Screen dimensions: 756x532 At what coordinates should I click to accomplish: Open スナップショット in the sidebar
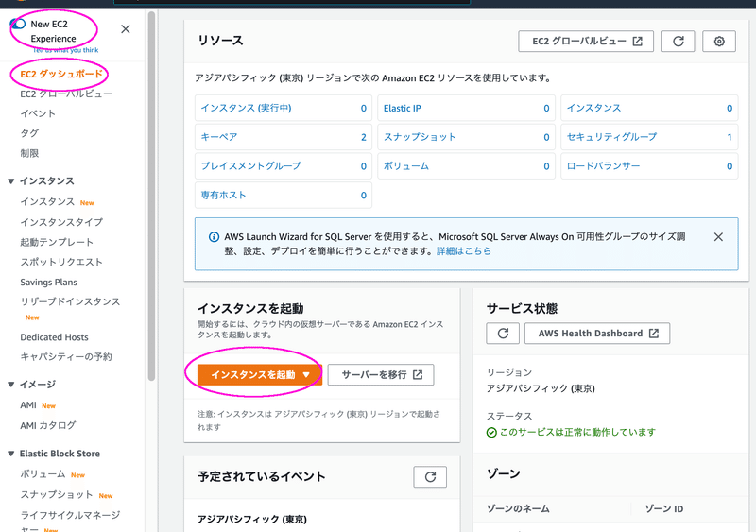[57, 495]
